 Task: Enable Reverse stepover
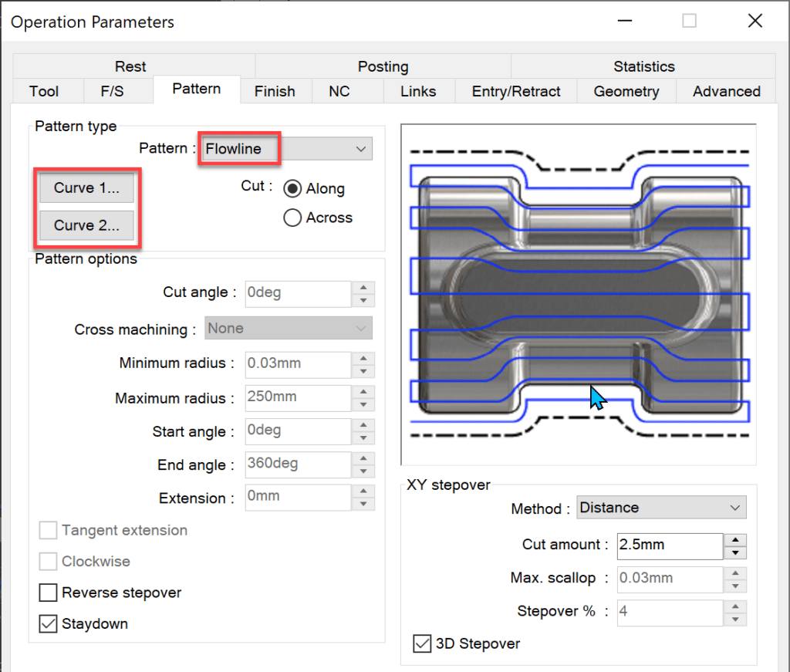click(48, 593)
